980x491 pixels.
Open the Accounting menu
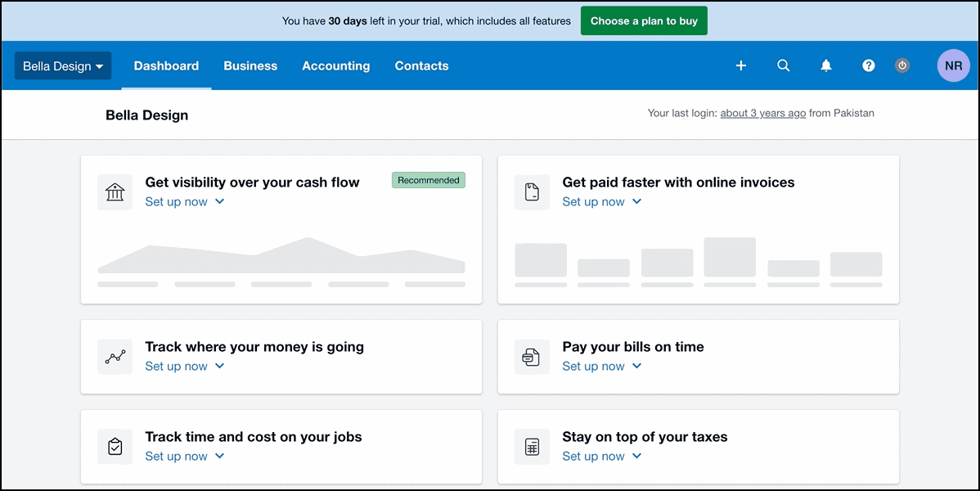[335, 66]
